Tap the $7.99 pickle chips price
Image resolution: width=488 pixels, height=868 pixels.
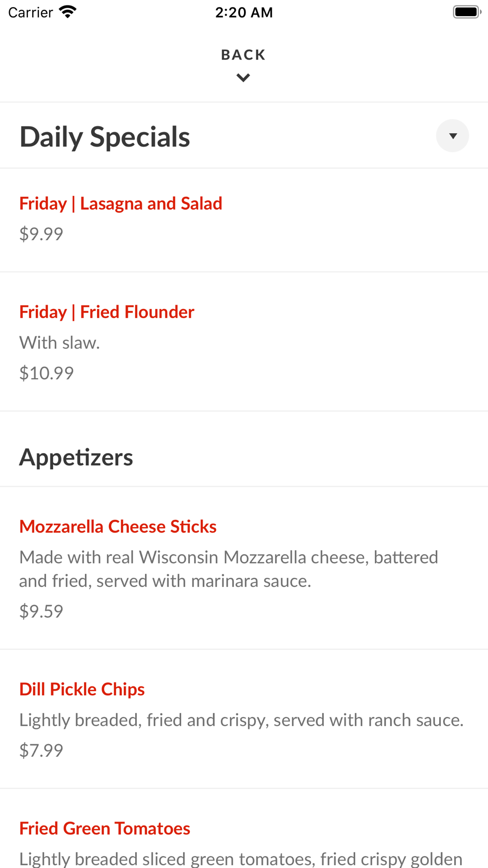pyautogui.click(x=41, y=750)
